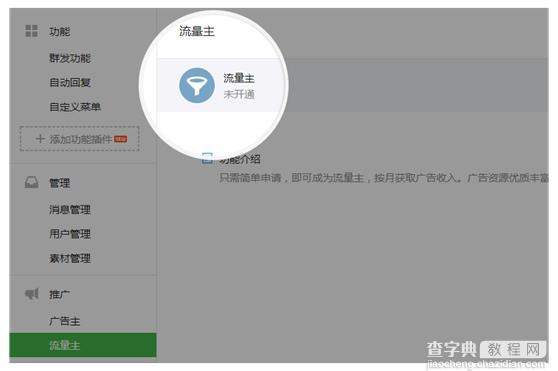Click the 未开通 status text

(239, 94)
